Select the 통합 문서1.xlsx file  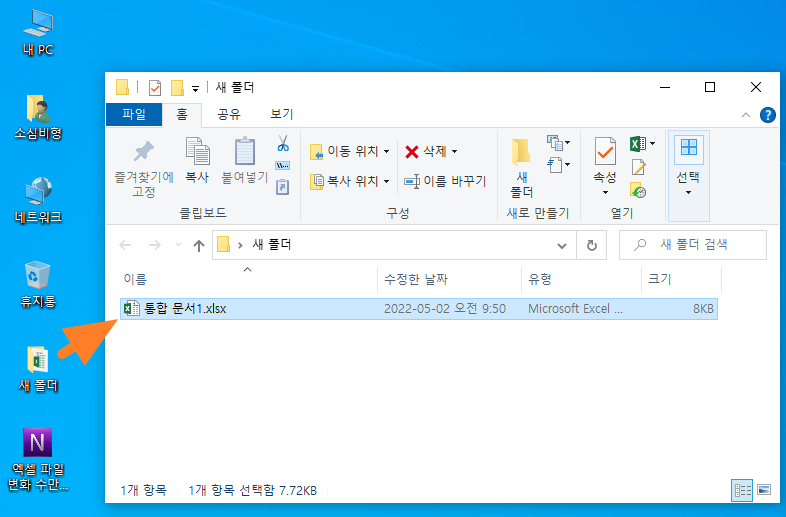pyautogui.click(x=419, y=309)
